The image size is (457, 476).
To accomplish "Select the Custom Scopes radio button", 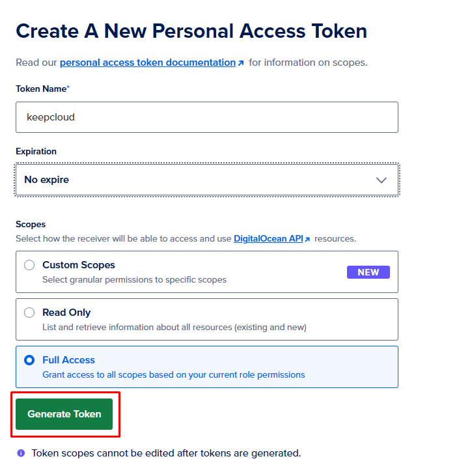I will coord(29,265).
